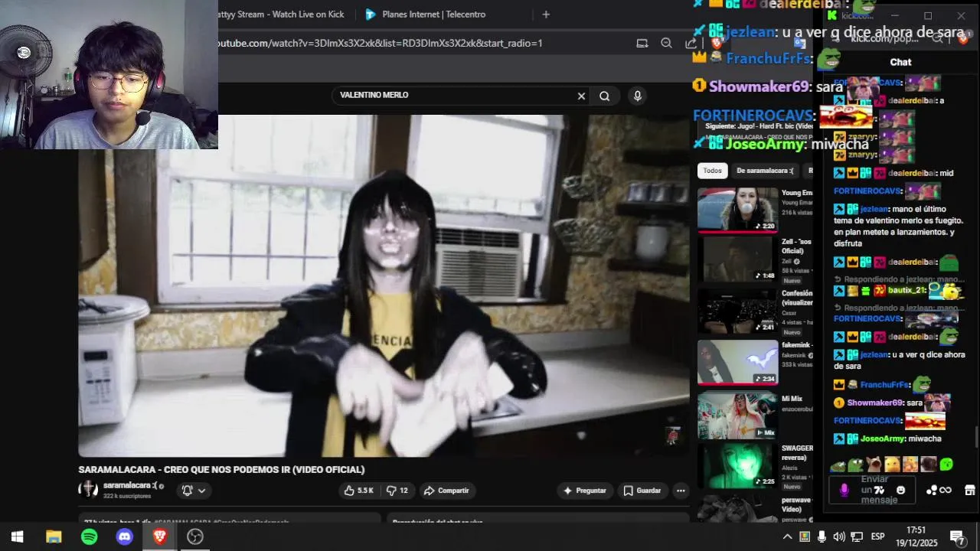Open the SWAGGER video thumbnail
The image size is (980, 551).
737,465
